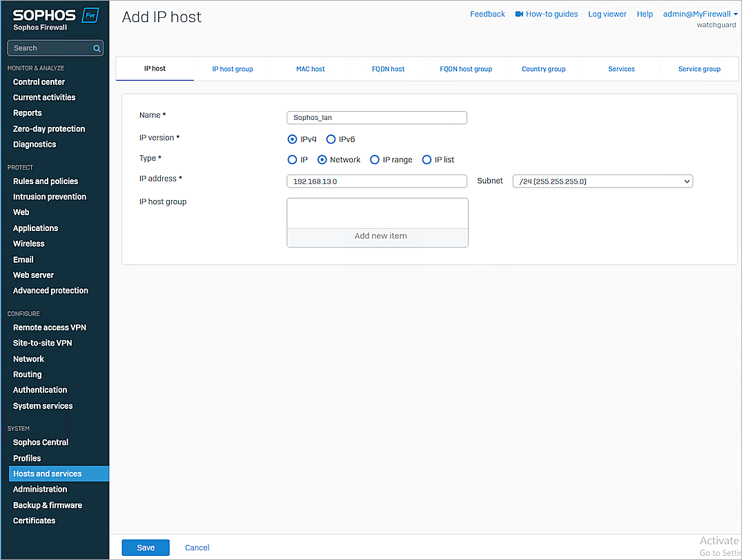Image resolution: width=742 pixels, height=560 pixels.
Task: Open the Country group tab
Action: click(543, 69)
